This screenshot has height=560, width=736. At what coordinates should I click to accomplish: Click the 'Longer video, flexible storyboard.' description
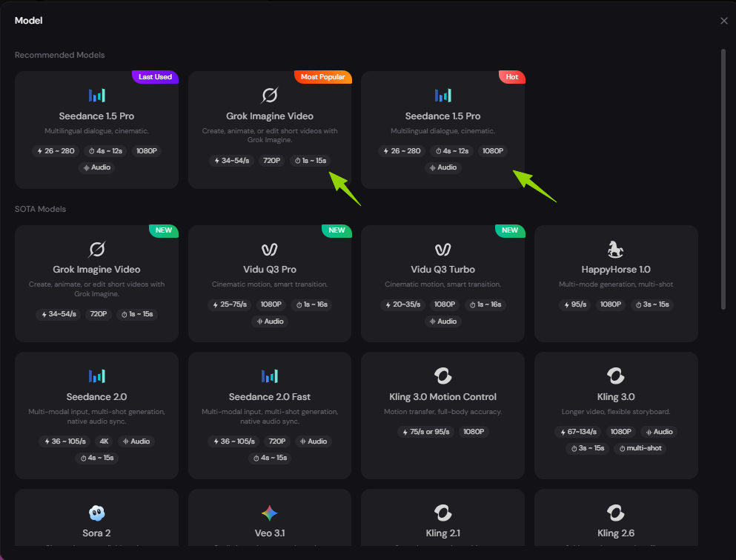(x=616, y=412)
